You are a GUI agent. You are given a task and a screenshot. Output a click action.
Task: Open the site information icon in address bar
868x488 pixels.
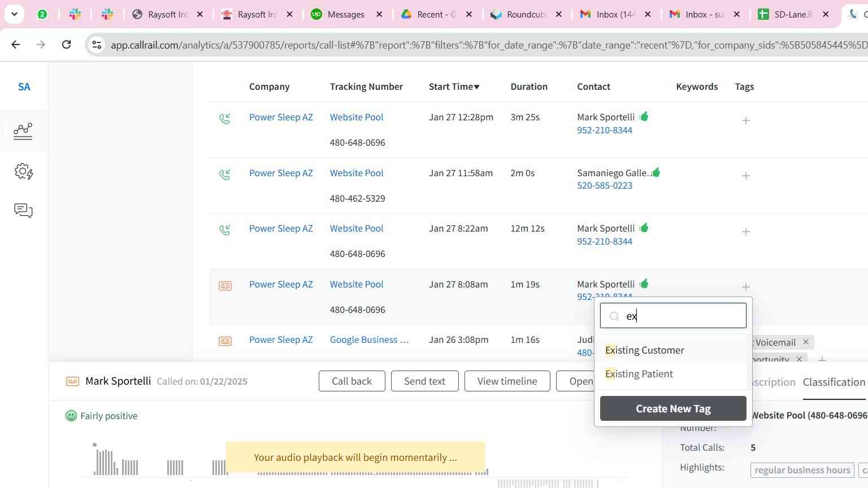[97, 45]
